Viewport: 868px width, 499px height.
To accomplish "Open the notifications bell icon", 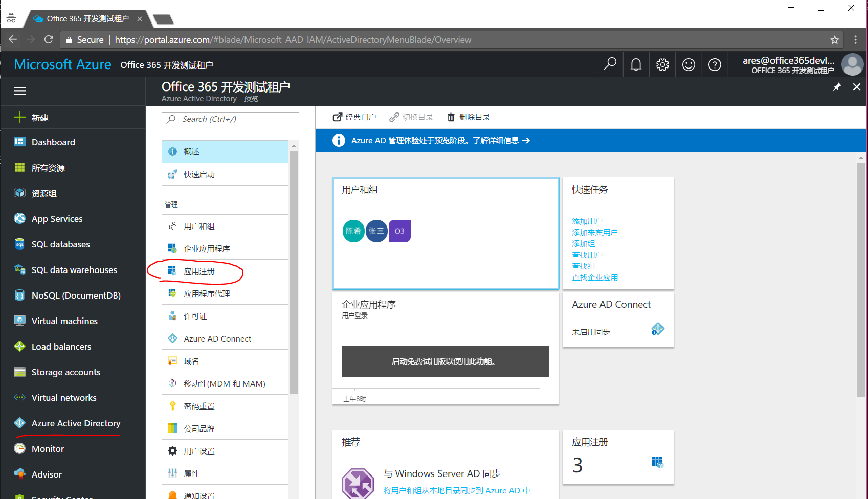I will pyautogui.click(x=636, y=64).
